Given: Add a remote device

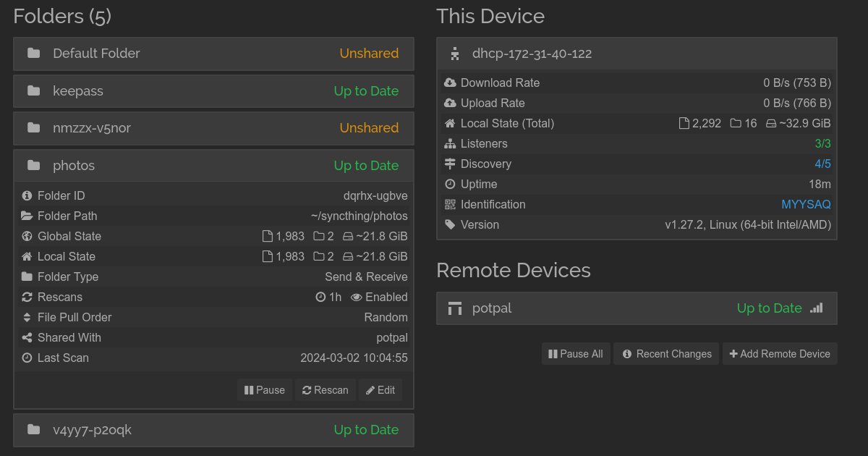Looking at the screenshot, I should tap(780, 354).
